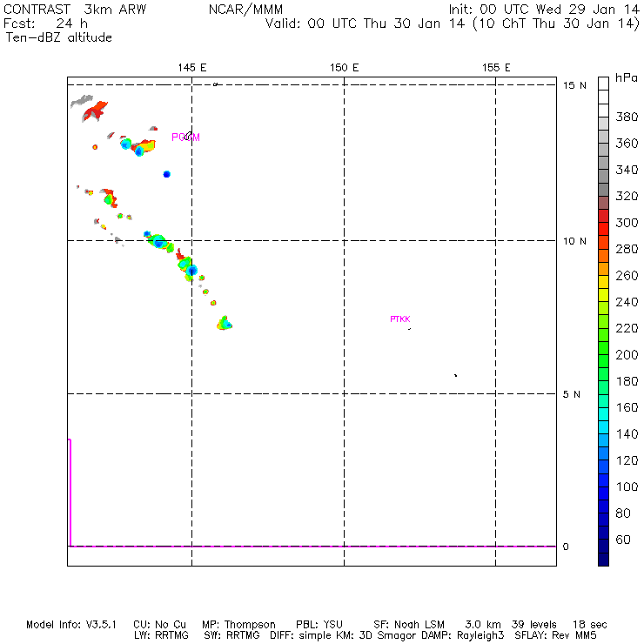Viewport: 644px width, 644px height.
Task: Click the 'CU: No Cu' setting text
Action: coord(159,625)
